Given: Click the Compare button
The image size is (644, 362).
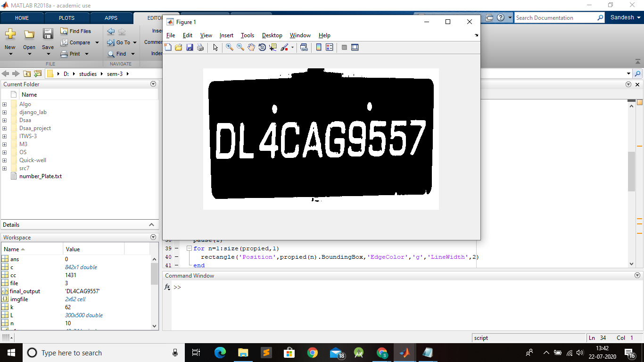Looking at the screenshot, I should [75, 42].
